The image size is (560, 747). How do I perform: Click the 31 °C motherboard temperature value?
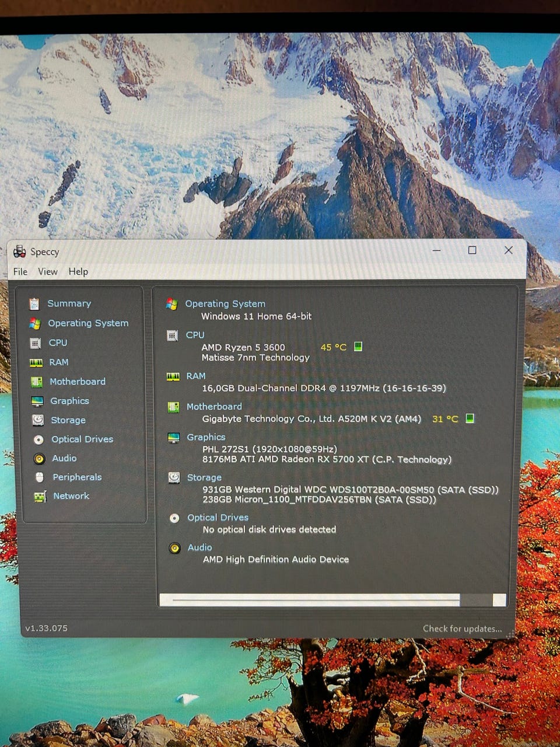445,419
